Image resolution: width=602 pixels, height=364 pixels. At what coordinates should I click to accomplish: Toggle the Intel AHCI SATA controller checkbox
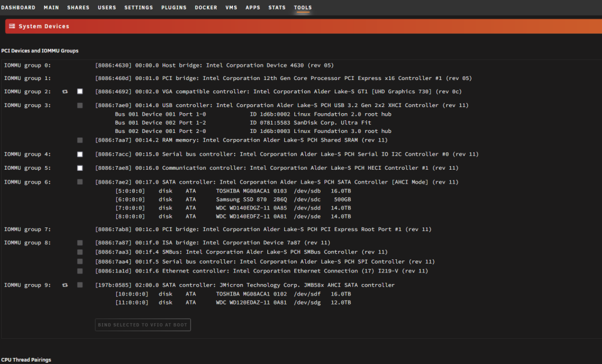pos(80,182)
